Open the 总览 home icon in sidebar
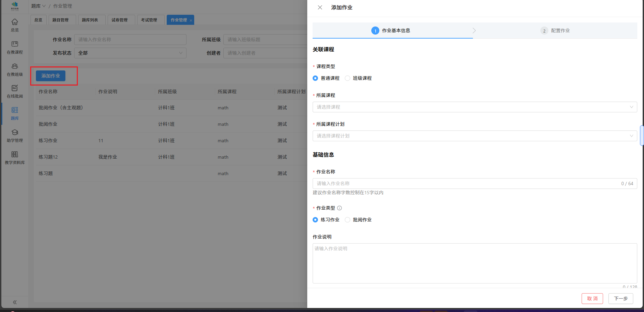 click(15, 22)
